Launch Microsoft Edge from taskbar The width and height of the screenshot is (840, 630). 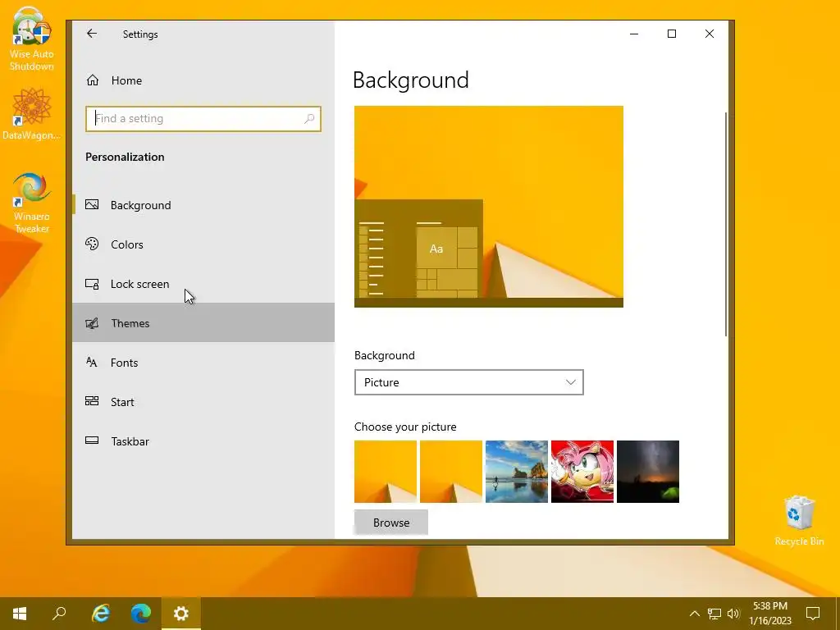[141, 614]
